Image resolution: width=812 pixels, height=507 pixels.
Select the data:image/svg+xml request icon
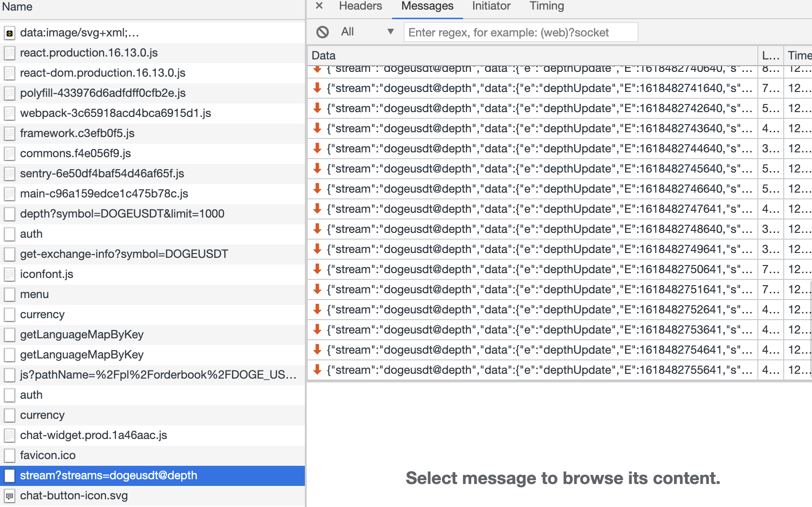[9, 33]
